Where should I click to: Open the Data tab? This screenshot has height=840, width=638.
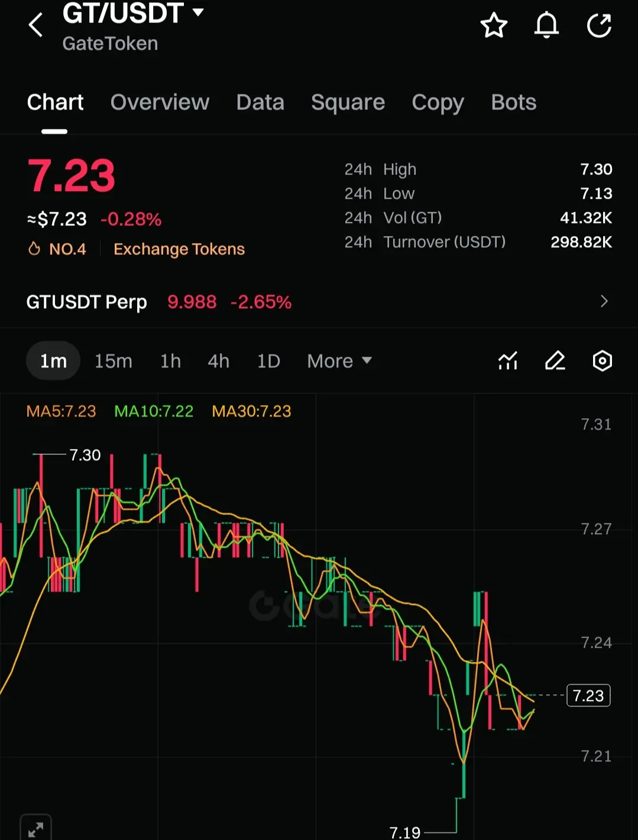tap(260, 102)
